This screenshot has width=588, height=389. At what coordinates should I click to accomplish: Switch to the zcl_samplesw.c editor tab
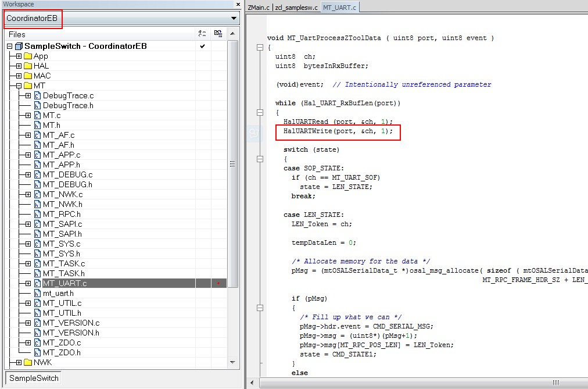[x=296, y=8]
